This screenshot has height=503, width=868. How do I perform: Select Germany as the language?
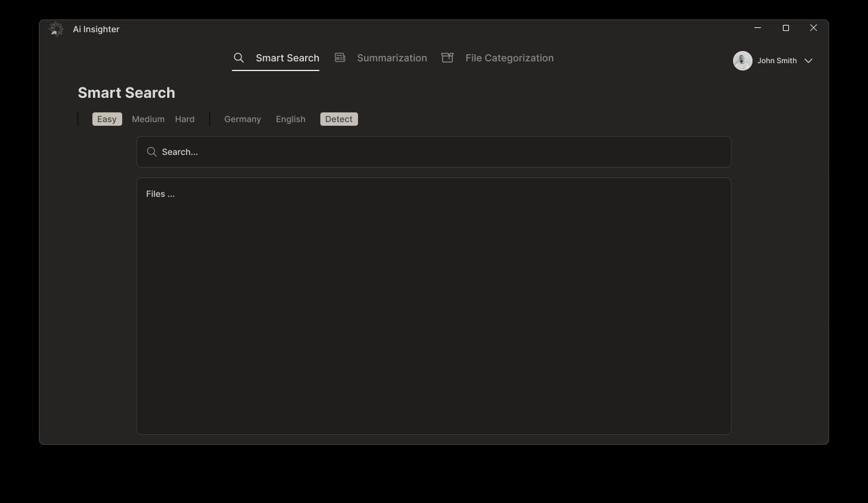click(x=242, y=118)
